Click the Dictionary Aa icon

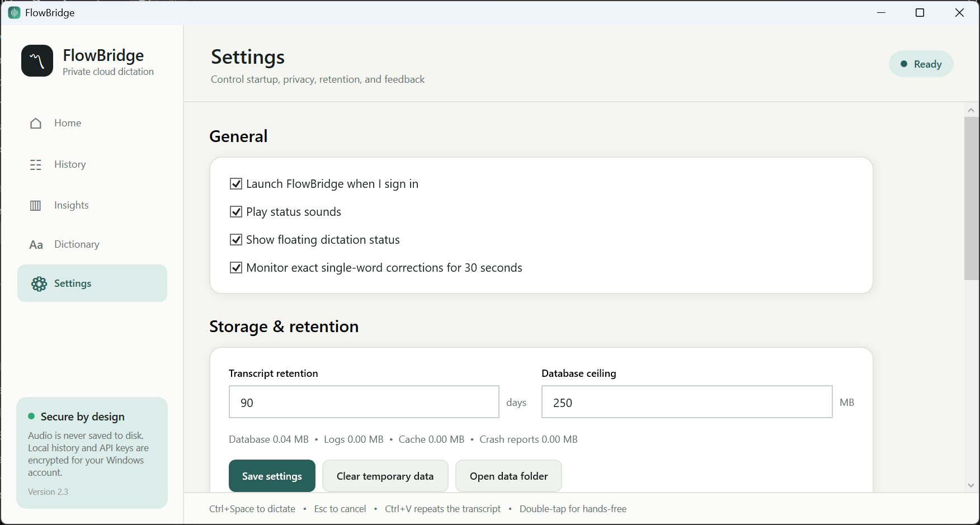click(36, 245)
